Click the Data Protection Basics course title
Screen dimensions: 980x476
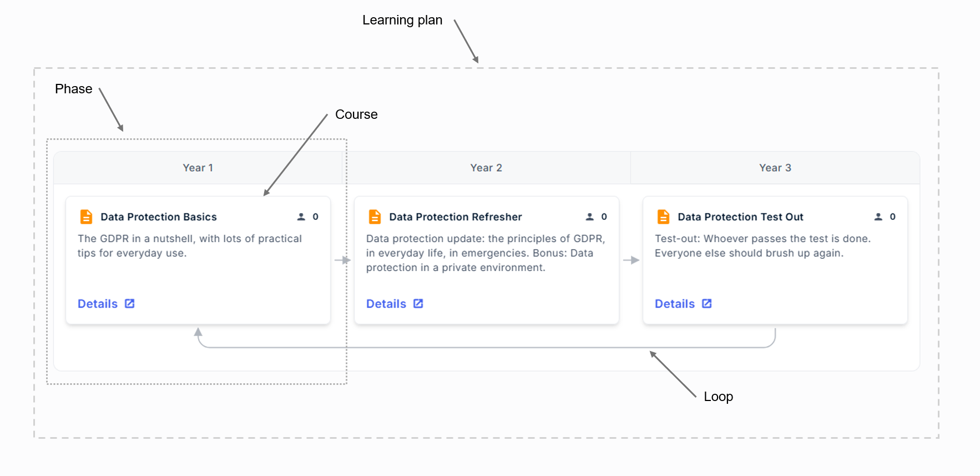(159, 217)
